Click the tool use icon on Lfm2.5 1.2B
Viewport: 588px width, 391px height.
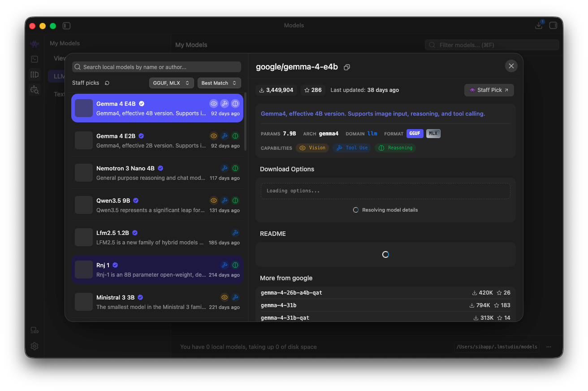[x=235, y=233]
